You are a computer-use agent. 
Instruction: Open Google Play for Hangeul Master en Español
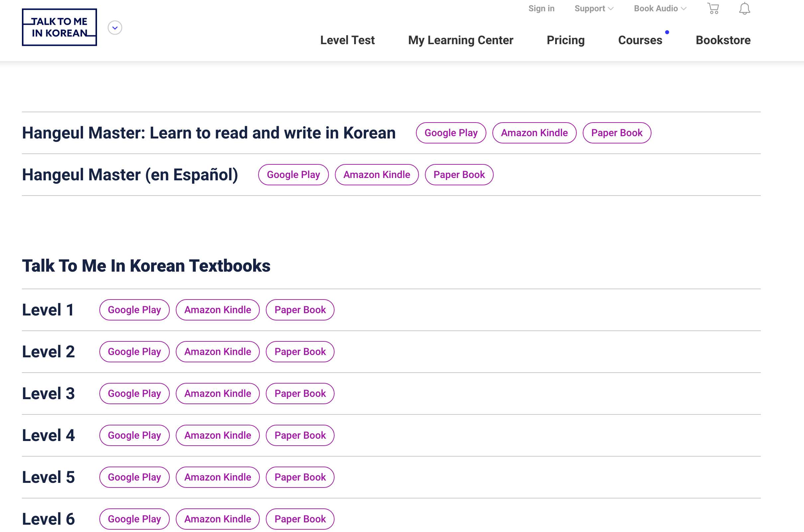coord(293,175)
